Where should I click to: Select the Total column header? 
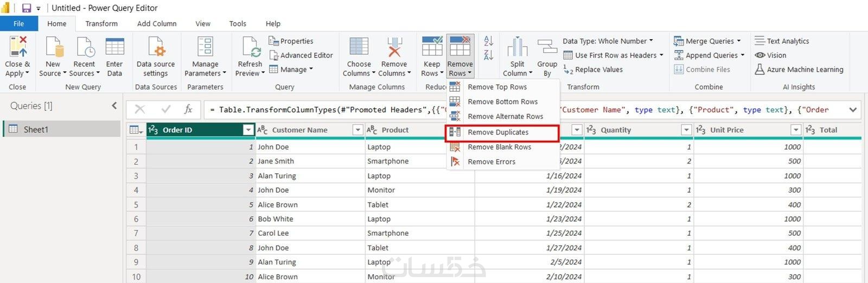pos(832,130)
